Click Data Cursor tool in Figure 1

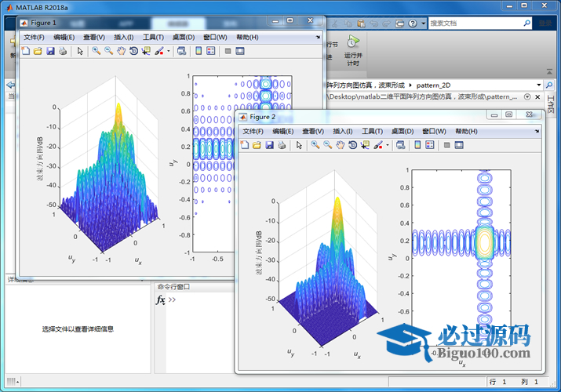146,51
